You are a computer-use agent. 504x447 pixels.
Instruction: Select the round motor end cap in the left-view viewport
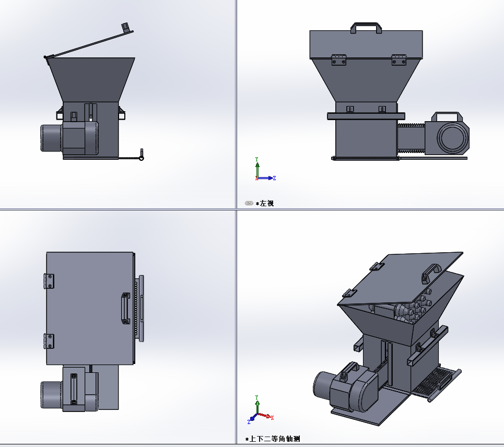[453, 137]
